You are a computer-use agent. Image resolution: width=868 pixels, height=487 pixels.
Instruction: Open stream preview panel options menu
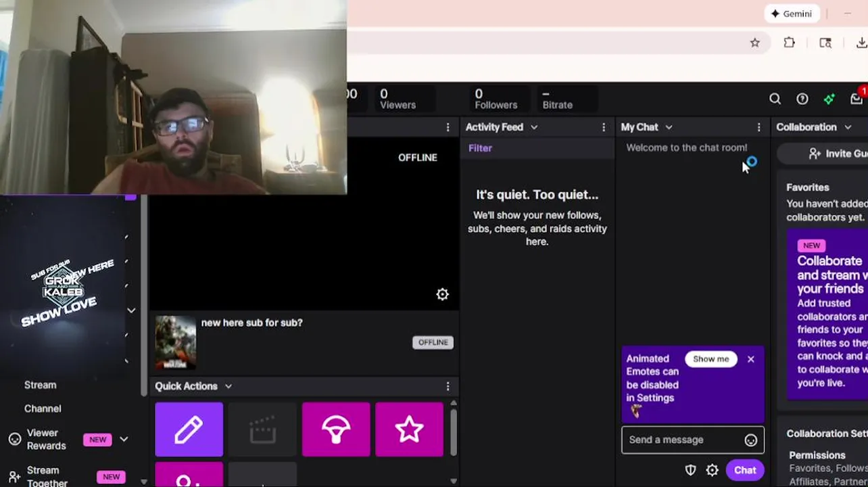click(x=448, y=127)
